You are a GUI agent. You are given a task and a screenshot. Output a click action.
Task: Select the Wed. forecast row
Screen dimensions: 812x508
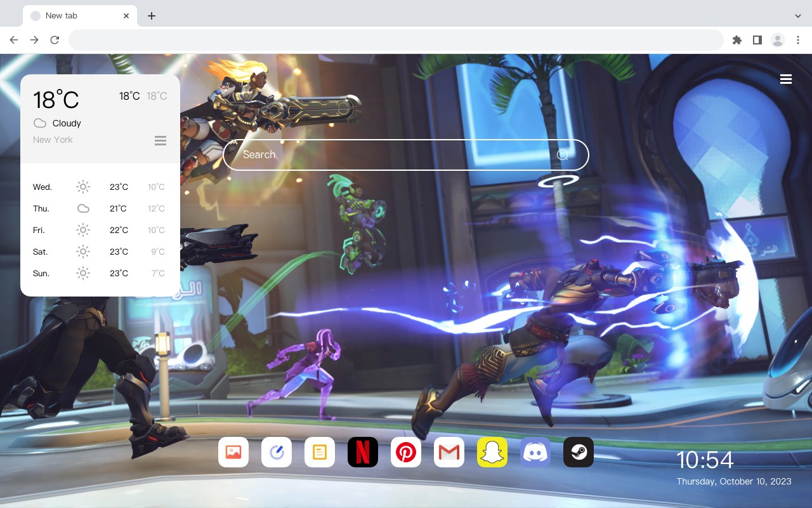tap(100, 187)
